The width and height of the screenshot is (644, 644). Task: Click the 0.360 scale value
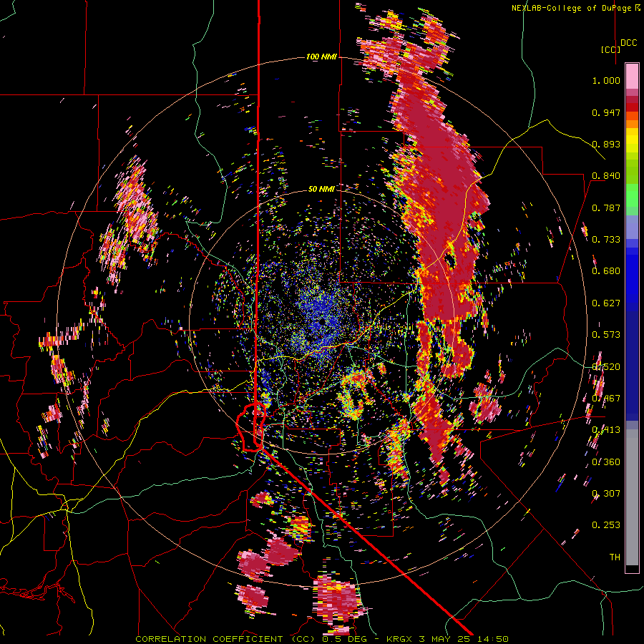pyautogui.click(x=606, y=462)
